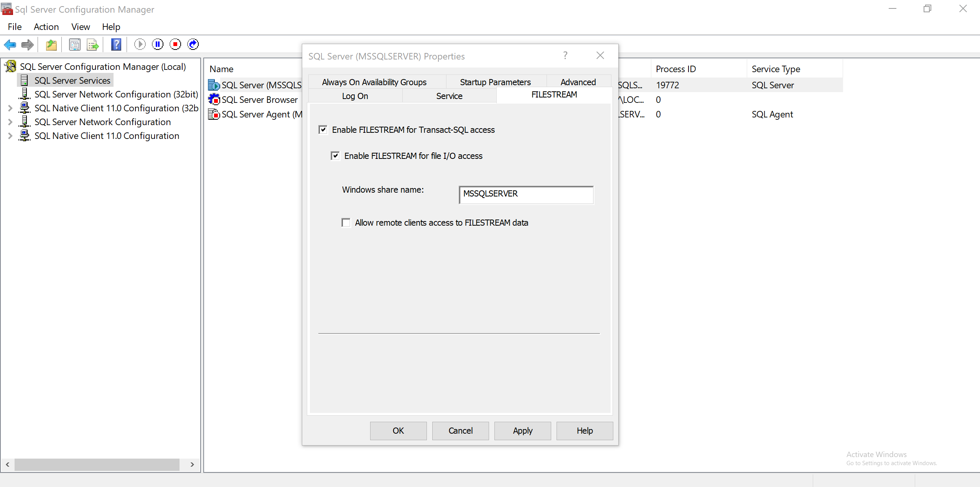Click the OK button in Properties dialog
The image size is (980, 487).
[x=398, y=431]
